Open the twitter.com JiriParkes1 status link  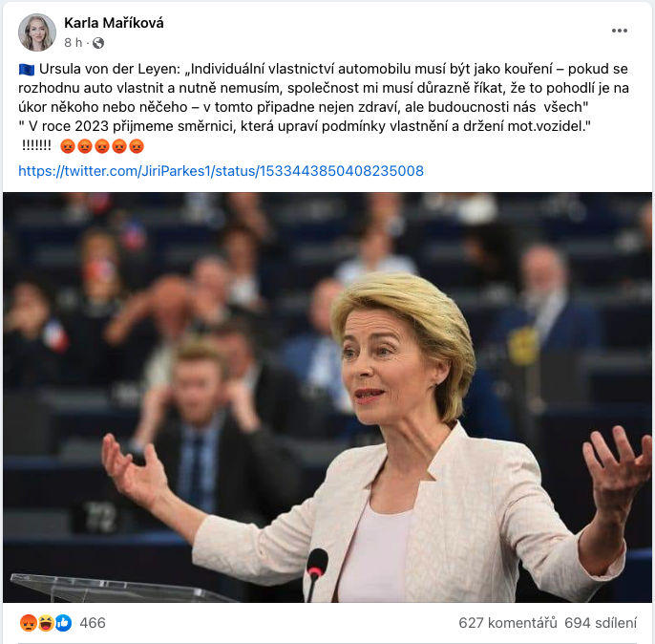pyautogui.click(x=221, y=171)
